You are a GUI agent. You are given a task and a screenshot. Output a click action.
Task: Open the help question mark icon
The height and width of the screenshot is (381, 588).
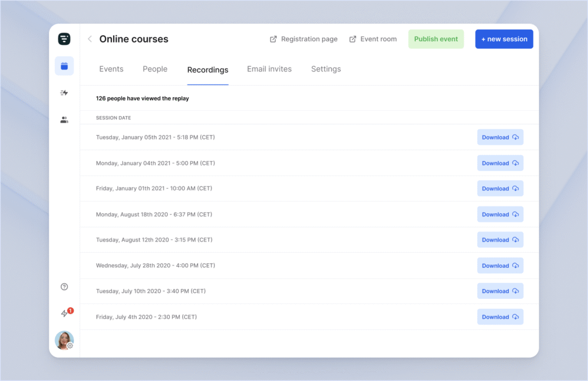click(x=64, y=287)
